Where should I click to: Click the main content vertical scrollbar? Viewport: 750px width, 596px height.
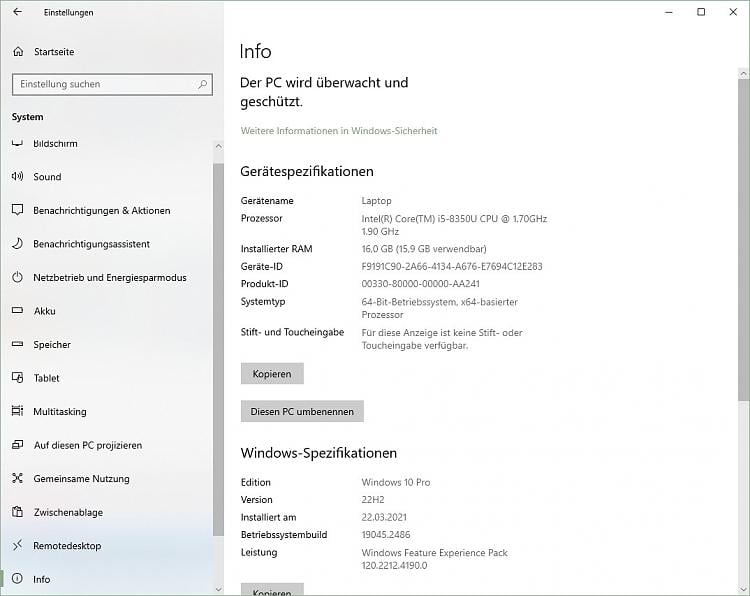click(x=743, y=240)
